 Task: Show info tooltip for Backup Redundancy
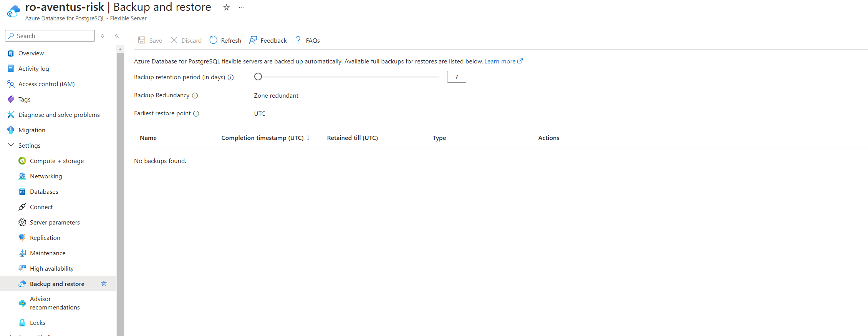coord(195,95)
